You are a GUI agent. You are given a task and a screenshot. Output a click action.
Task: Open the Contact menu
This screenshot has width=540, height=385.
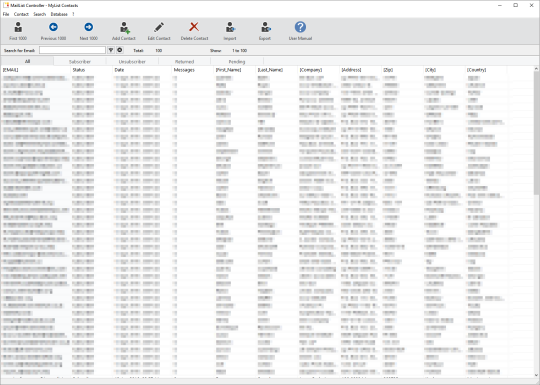pos(21,14)
